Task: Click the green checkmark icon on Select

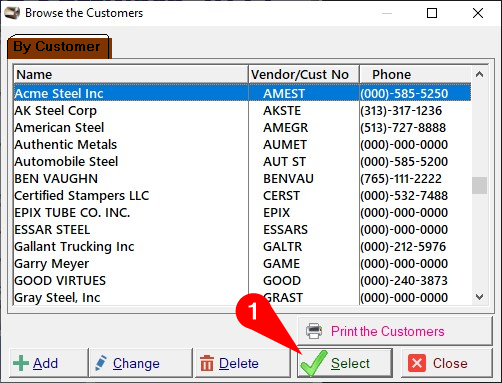Action: tap(313, 364)
